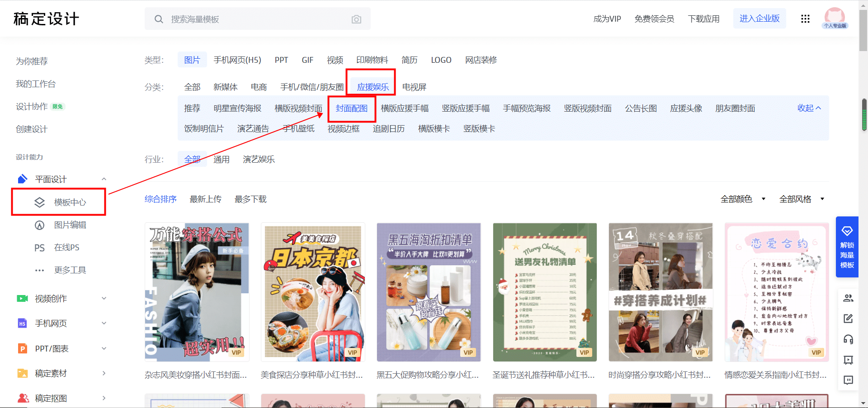
Task: Click the 进入企业版 button
Action: click(x=759, y=19)
